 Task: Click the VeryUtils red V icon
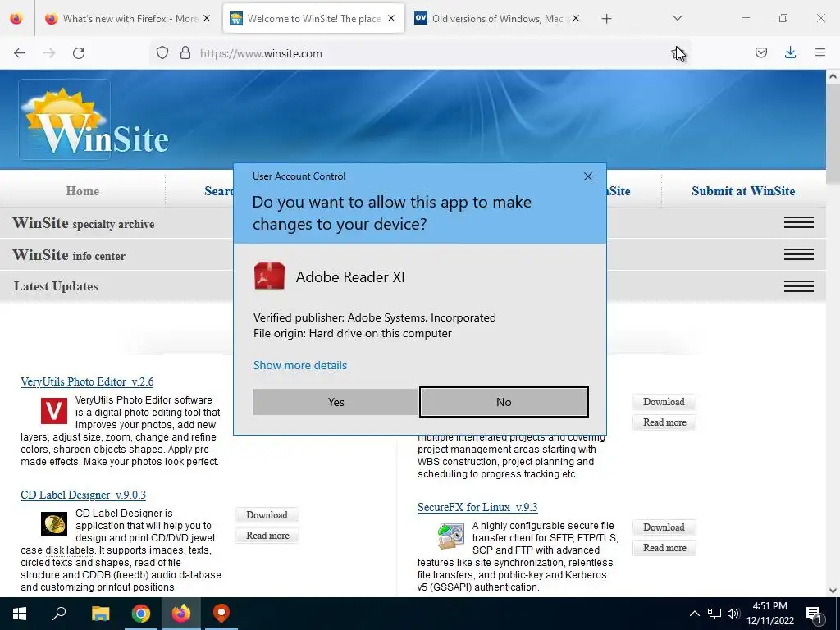(54, 410)
